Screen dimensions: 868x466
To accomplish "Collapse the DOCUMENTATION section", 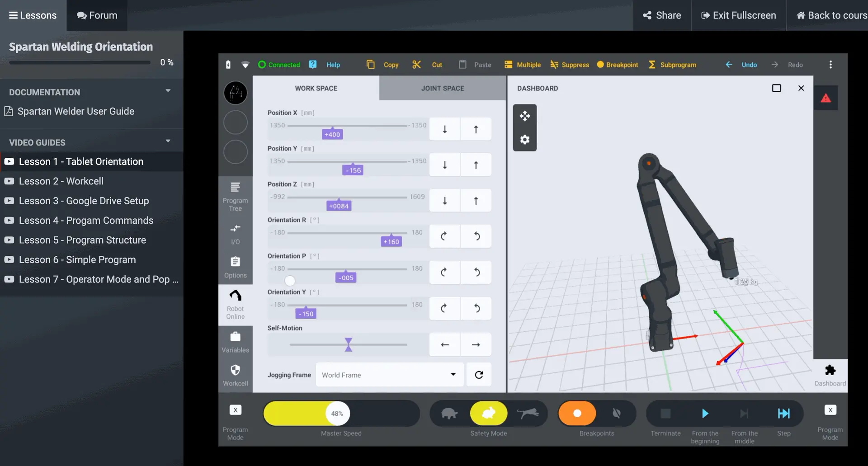I will [168, 90].
